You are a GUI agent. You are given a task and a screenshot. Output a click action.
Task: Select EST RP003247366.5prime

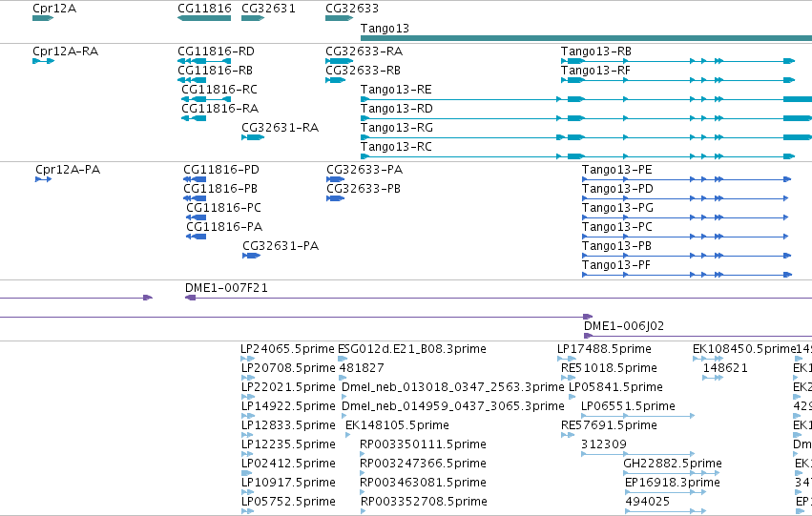click(x=423, y=464)
